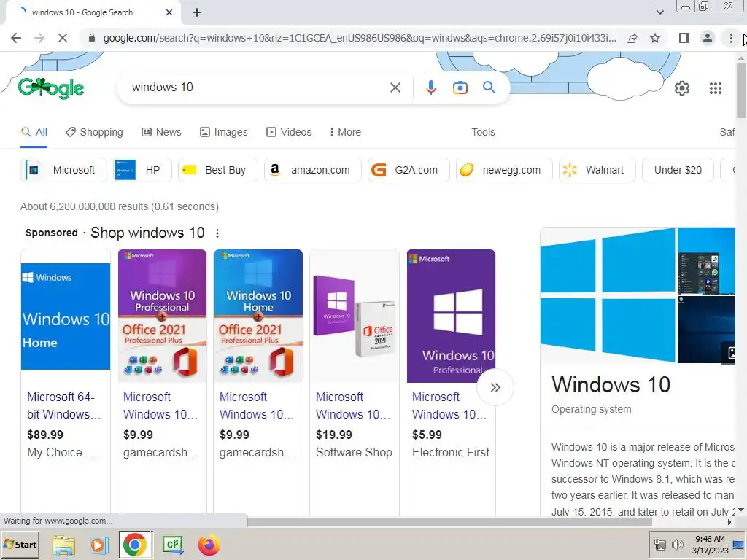Screen dimensions: 747x560
Task: Open Windows 10 Professional Office 2021 purple thumbnail
Action: [162, 316]
